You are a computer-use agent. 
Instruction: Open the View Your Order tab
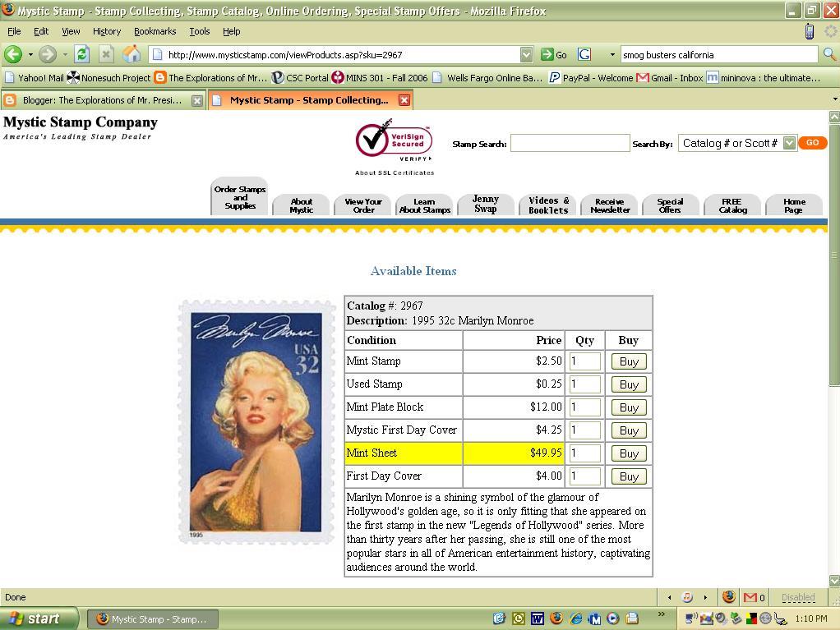[x=363, y=205]
